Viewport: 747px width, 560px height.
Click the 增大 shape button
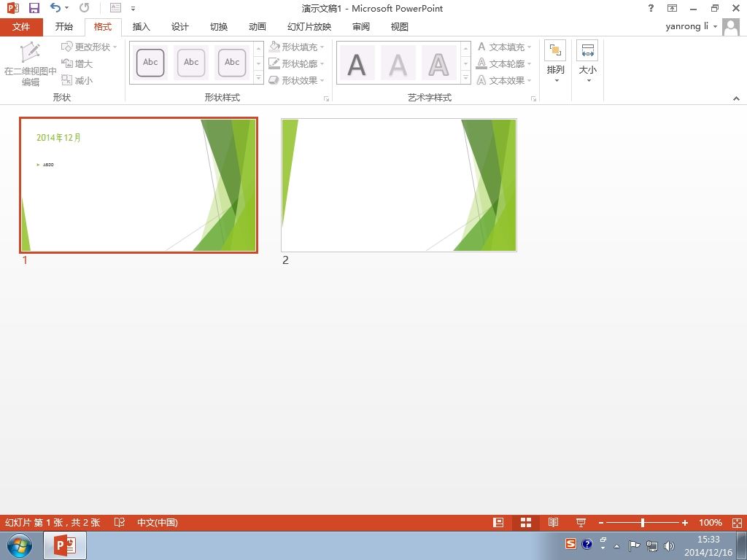(x=77, y=64)
